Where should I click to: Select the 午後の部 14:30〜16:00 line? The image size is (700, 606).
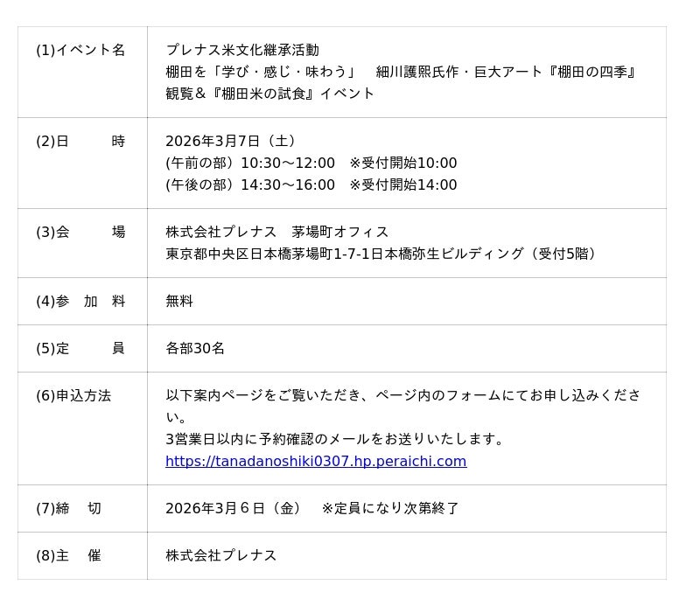point(311,185)
